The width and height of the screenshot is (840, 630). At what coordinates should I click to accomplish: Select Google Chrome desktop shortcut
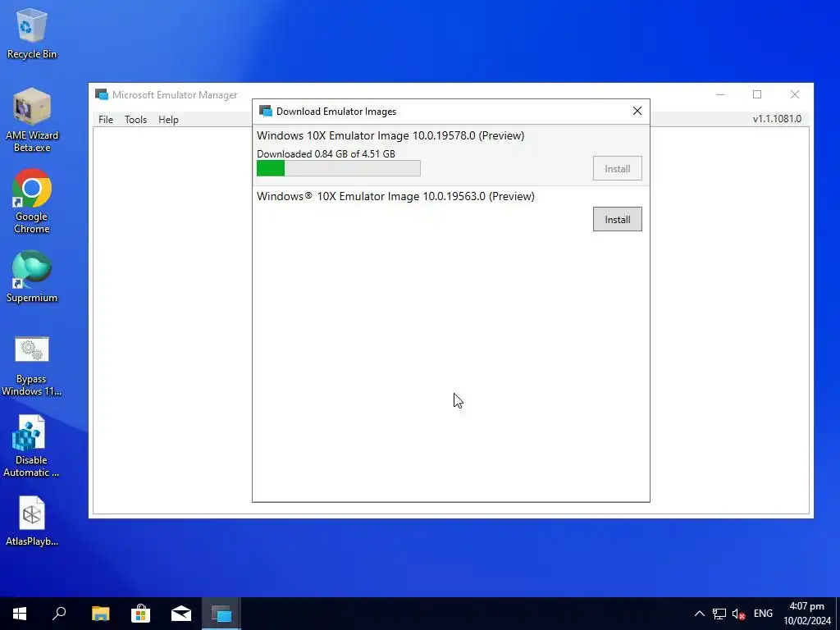32,202
